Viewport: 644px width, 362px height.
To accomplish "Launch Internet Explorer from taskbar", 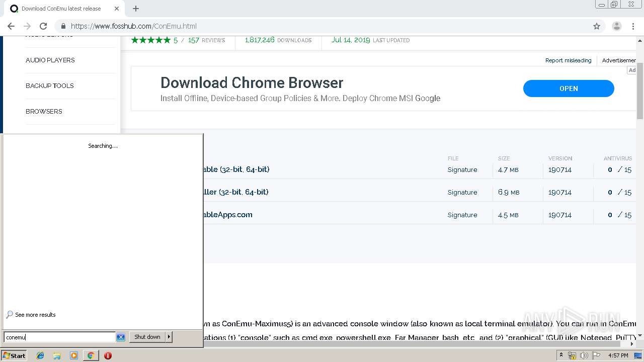I will (x=40, y=355).
